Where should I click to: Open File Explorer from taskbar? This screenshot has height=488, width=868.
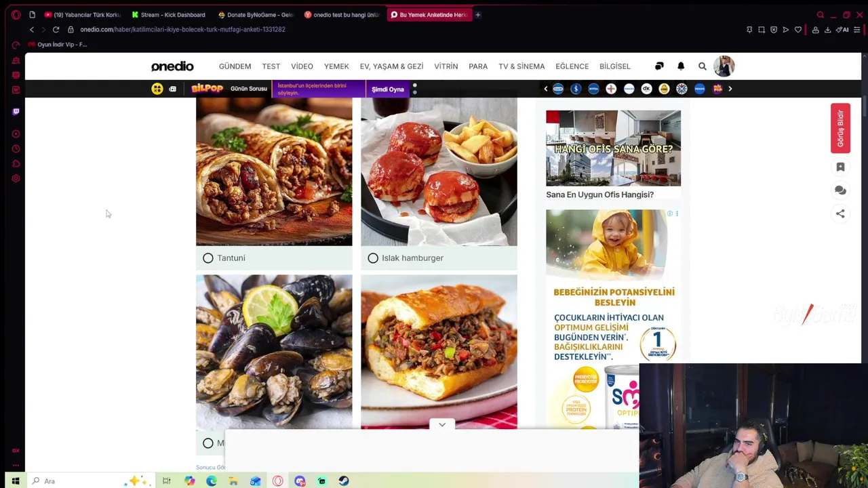(x=233, y=481)
